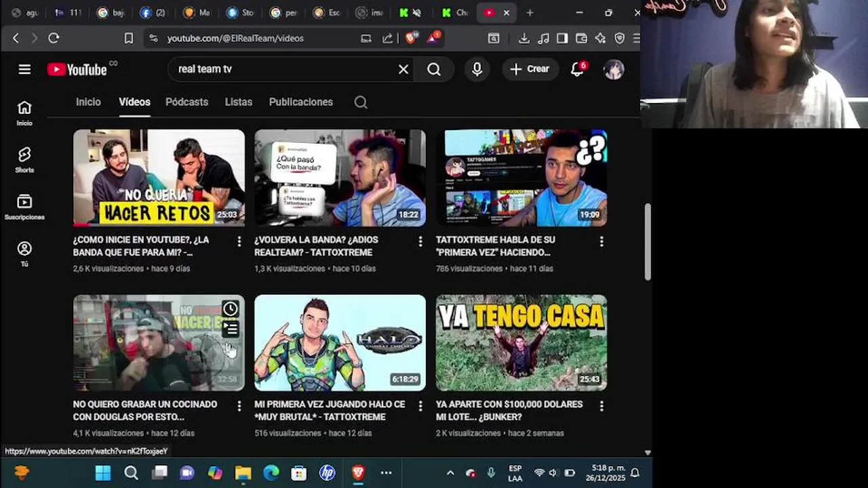The image size is (868, 488).
Task: Switch to the Facebook (2) tab
Action: (x=153, y=12)
